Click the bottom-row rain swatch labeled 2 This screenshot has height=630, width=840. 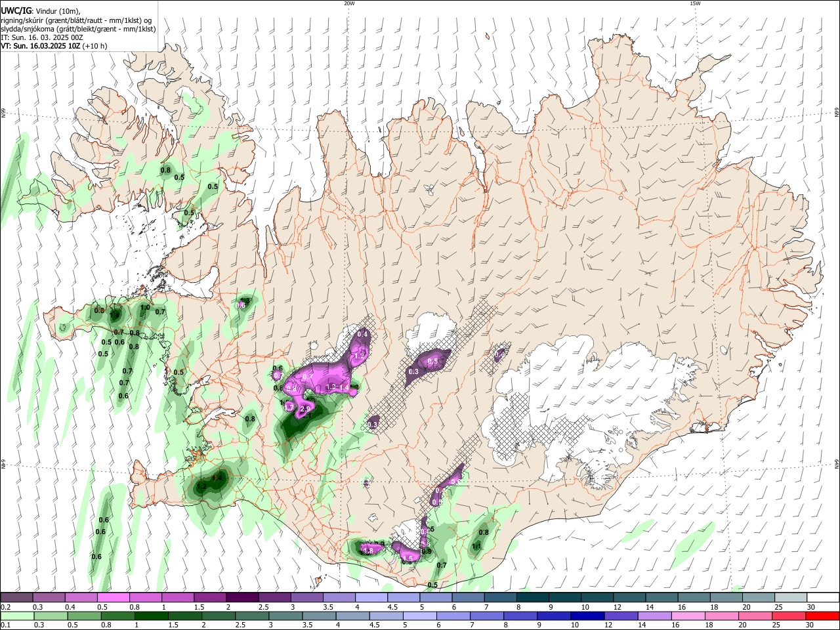(219, 616)
